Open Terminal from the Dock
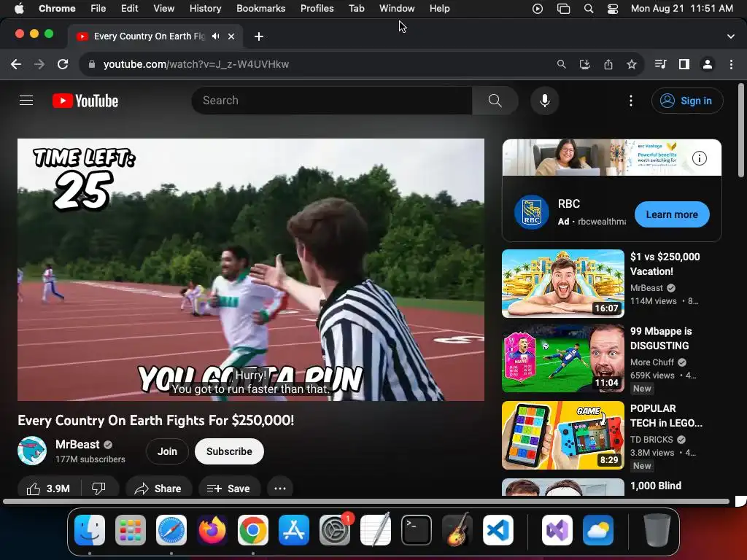Viewport: 747px width, 560px height. [417, 530]
